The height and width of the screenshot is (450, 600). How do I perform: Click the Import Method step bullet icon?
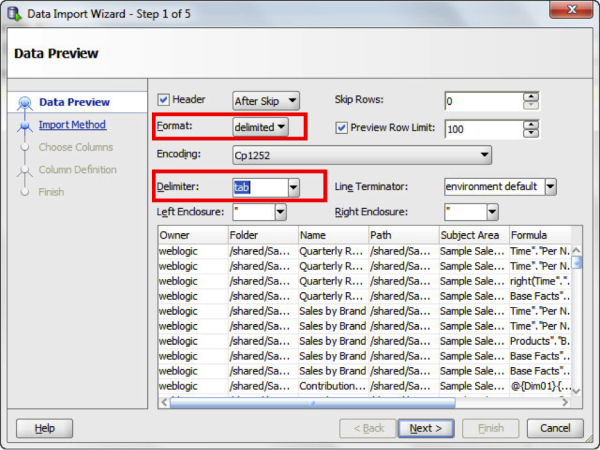click(23, 125)
